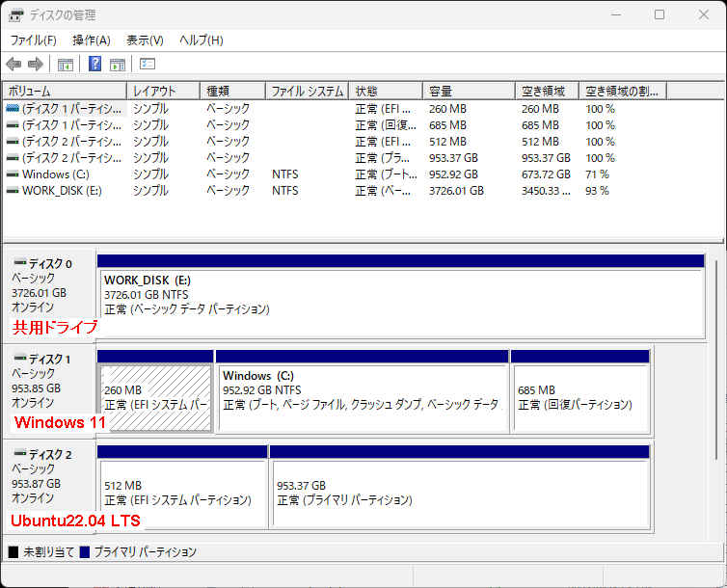The width and height of the screenshot is (727, 588).
Task: Sort by the 空き領域 column header
Action: click(547, 92)
